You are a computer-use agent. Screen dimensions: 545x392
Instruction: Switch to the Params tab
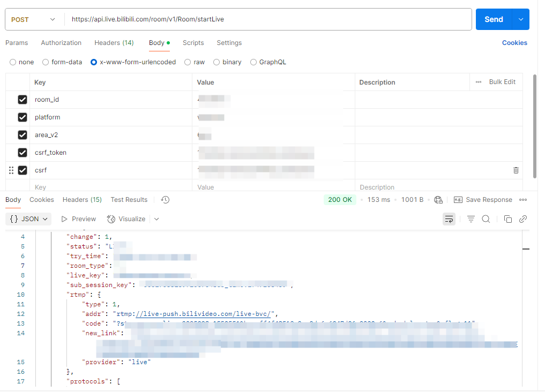17,43
